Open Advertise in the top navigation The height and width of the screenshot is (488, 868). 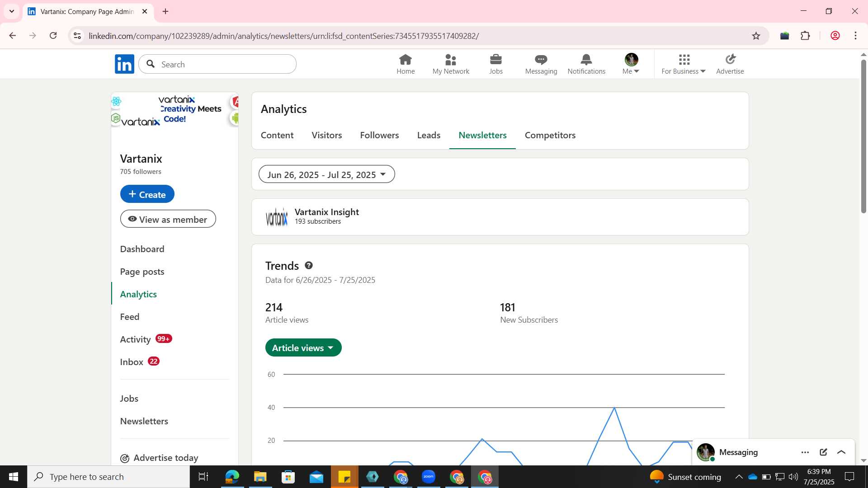click(730, 64)
